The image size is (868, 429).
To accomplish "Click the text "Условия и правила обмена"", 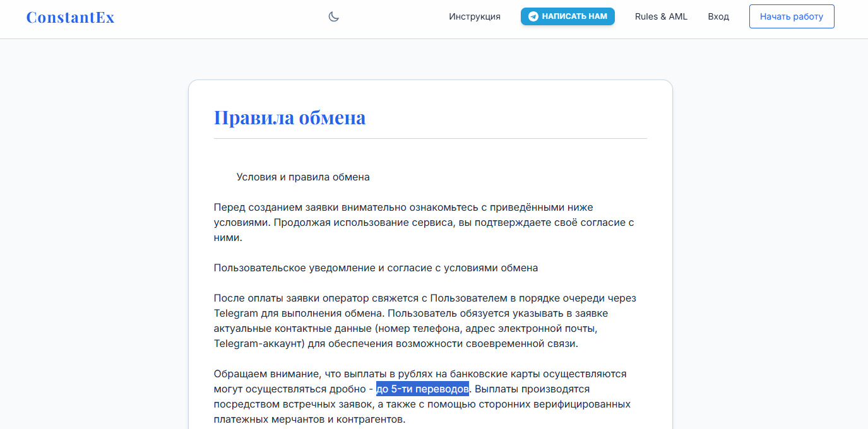I will [x=303, y=177].
